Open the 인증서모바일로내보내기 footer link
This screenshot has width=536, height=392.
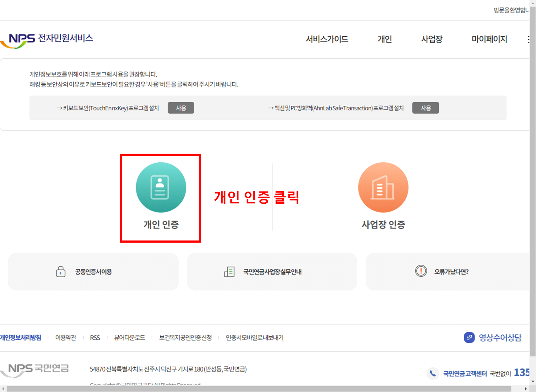(x=254, y=337)
